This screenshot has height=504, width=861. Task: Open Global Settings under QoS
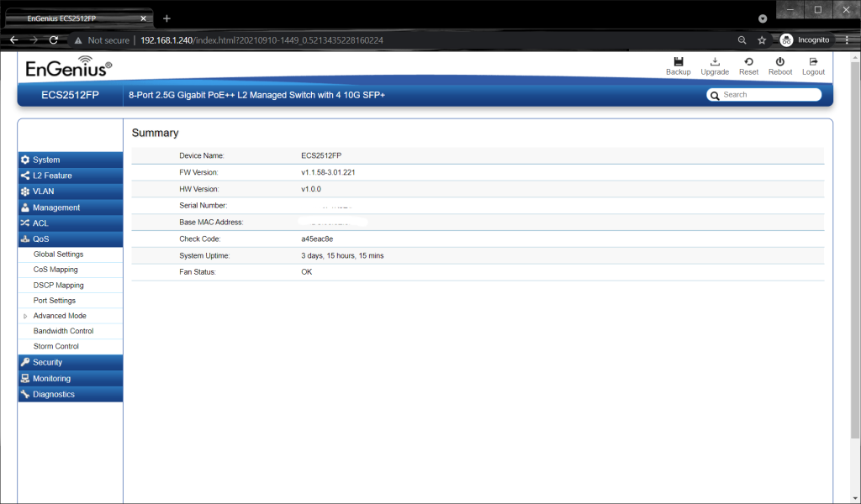click(x=58, y=255)
